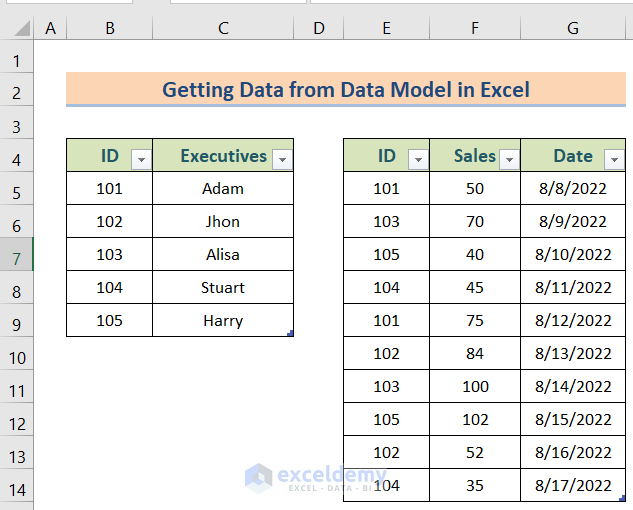
Task: Open the Date filter dropdown
Action: click(x=614, y=159)
